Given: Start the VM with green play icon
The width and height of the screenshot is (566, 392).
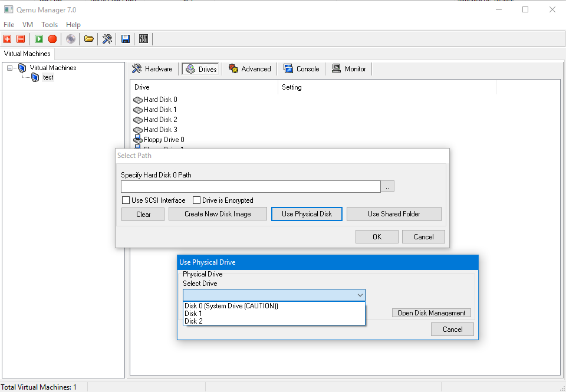Looking at the screenshot, I should click(39, 39).
